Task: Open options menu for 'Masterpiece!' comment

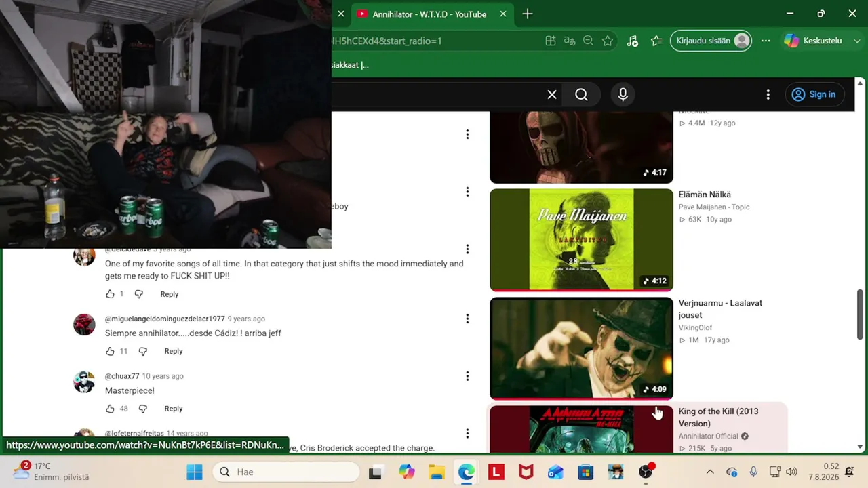Action: tap(467, 376)
